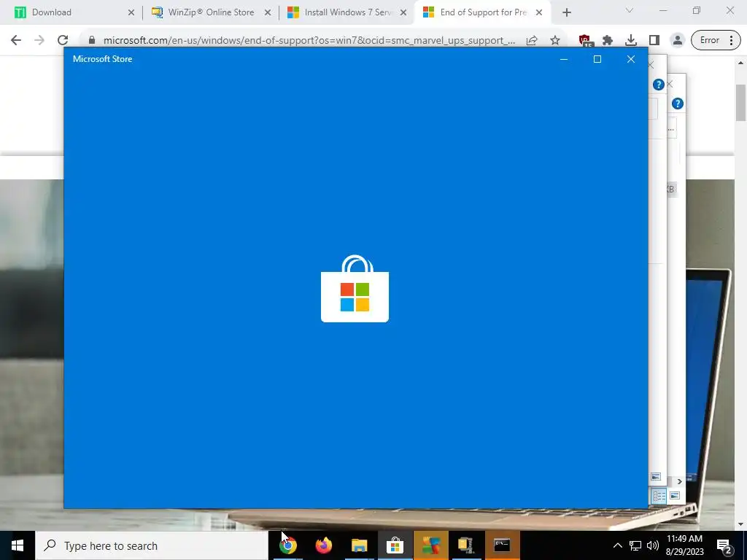Close the WinZip Online Store tab

[268, 12]
